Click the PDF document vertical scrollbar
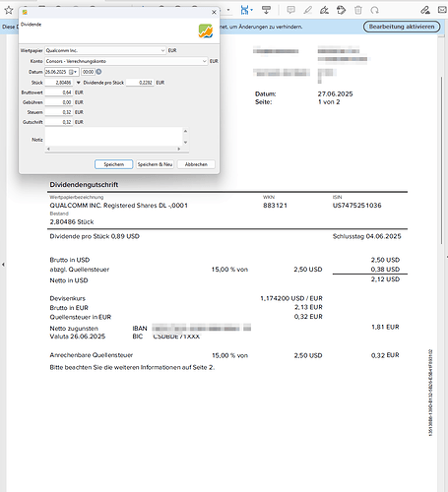 [x=442, y=160]
